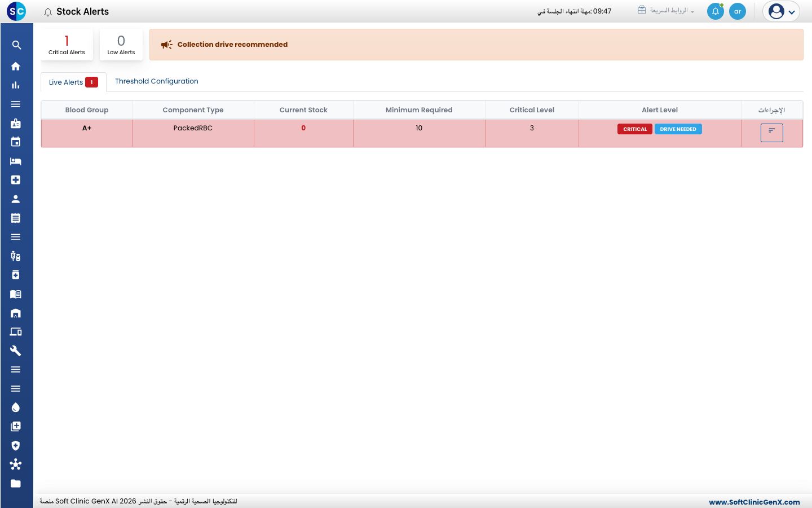Switch to the Live Alerts tab

pos(73,82)
